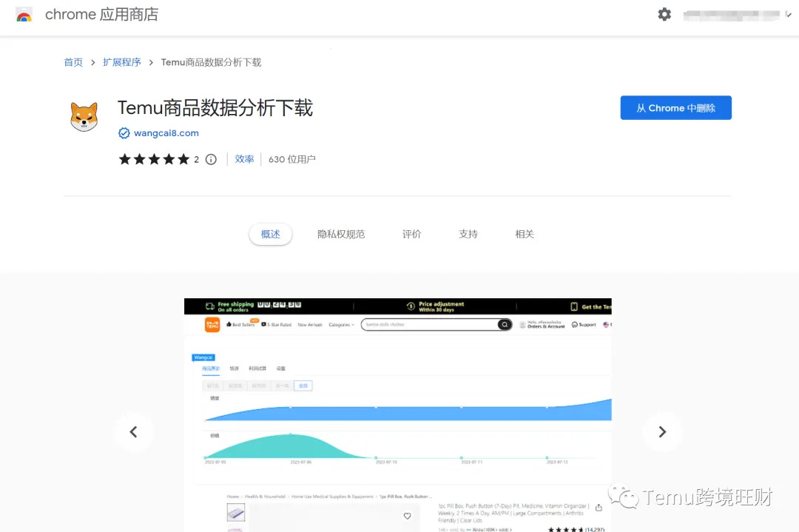Click the Chrome Web Store rainbow logo
The image size is (799, 532).
[x=24, y=15]
